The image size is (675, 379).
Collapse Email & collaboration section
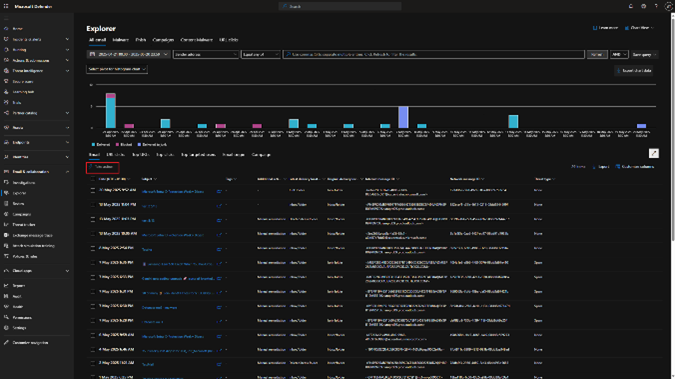click(67, 171)
